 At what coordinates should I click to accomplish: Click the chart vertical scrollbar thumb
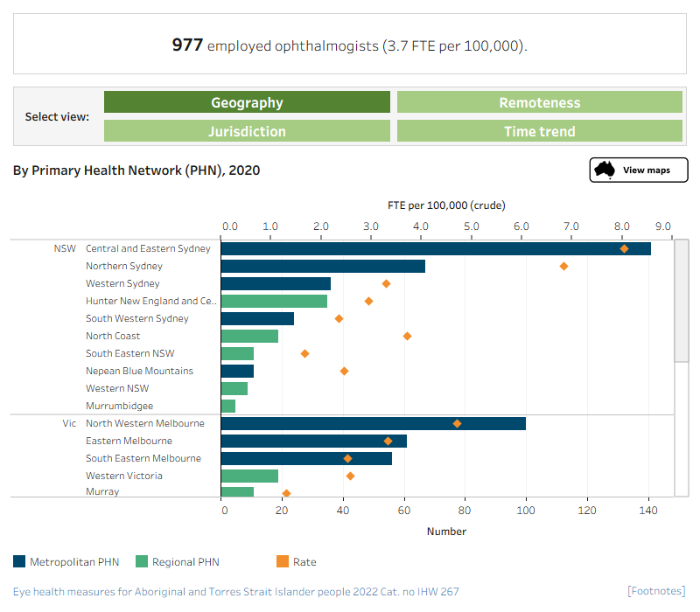pos(682,301)
